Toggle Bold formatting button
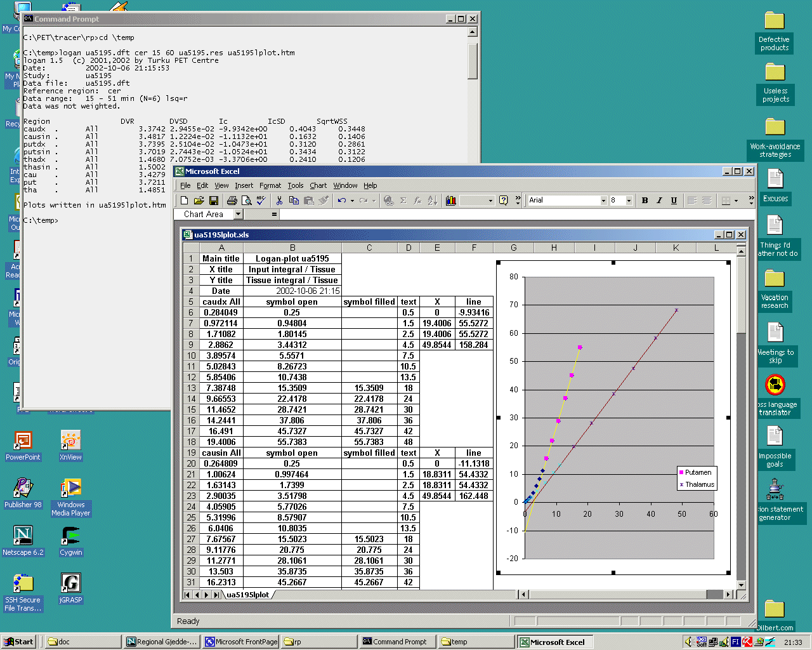The image size is (812, 650). [x=645, y=201]
